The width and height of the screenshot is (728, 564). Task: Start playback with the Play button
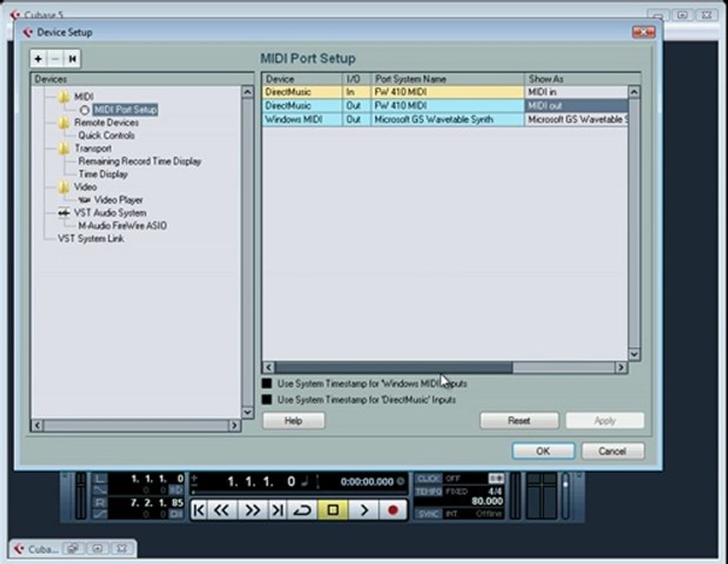coord(363,510)
